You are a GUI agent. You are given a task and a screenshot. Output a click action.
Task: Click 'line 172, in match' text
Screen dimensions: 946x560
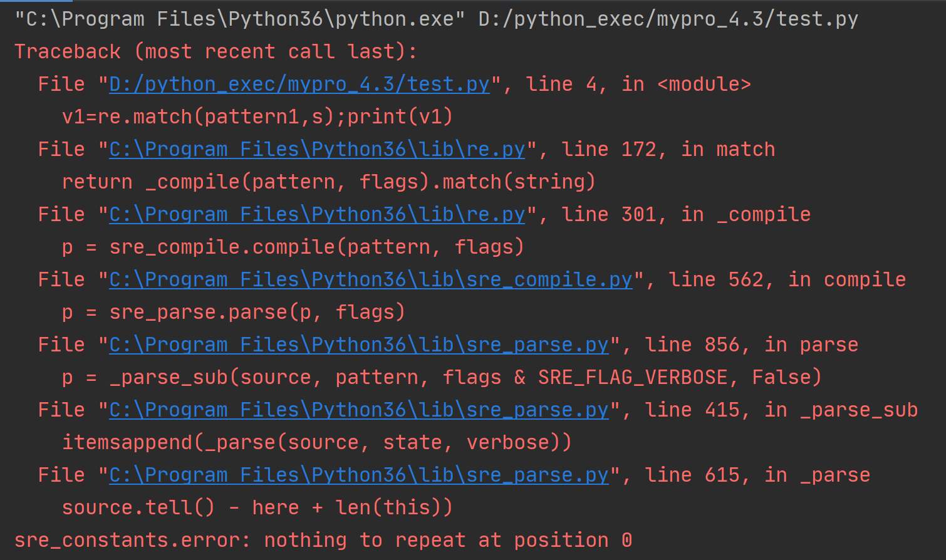tap(668, 149)
